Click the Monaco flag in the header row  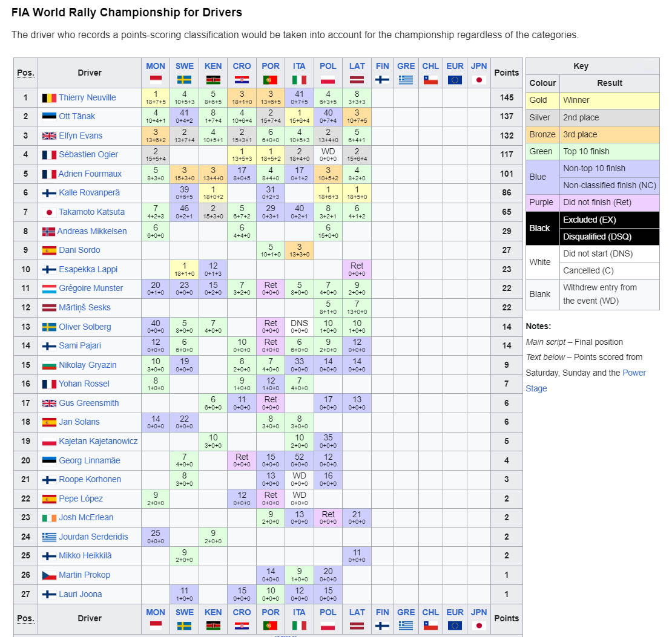click(156, 79)
